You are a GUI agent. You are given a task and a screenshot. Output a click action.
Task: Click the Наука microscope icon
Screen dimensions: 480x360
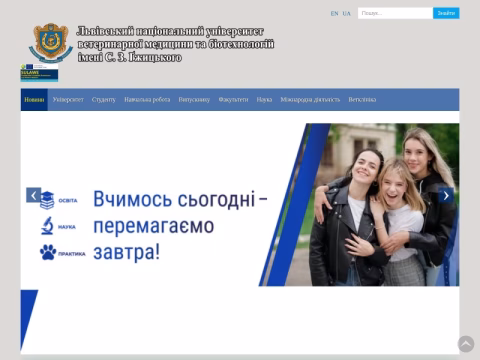(x=47, y=226)
